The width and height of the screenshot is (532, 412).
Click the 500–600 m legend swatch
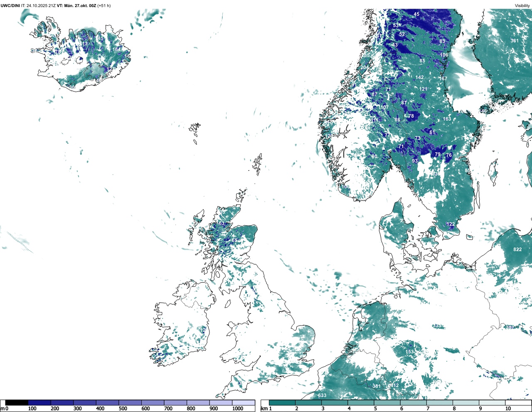coord(130,402)
